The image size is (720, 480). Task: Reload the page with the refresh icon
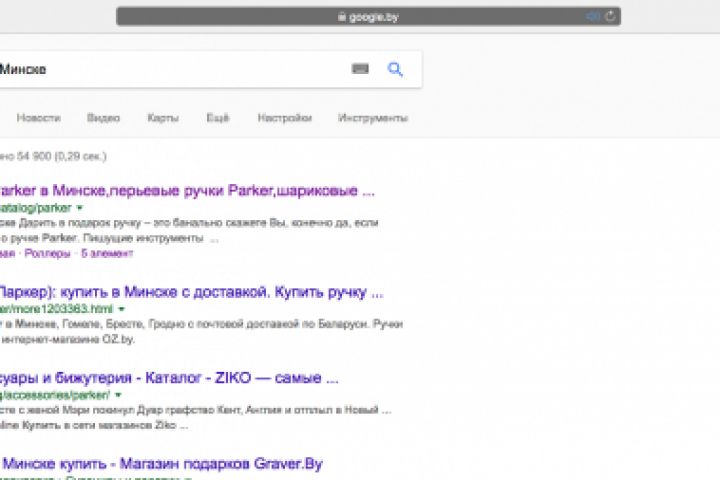(x=610, y=16)
